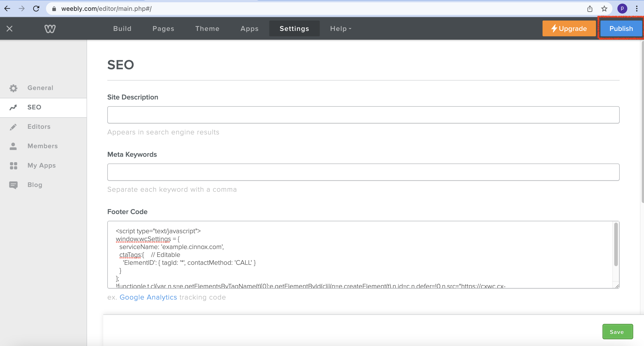The image size is (644, 346).
Task: Click into the Site Description field
Action: pyautogui.click(x=363, y=115)
